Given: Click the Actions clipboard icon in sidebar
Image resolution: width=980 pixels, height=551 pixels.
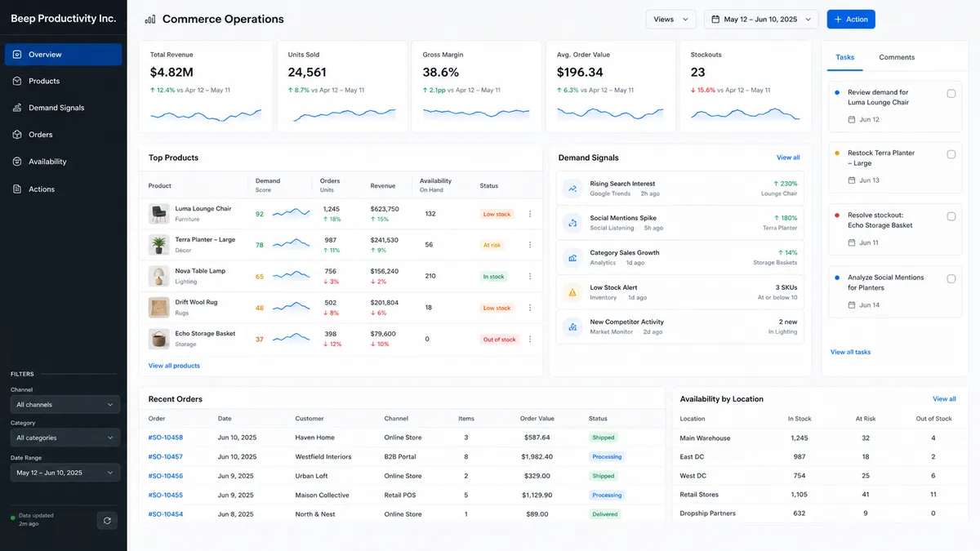Looking at the screenshot, I should coord(17,189).
